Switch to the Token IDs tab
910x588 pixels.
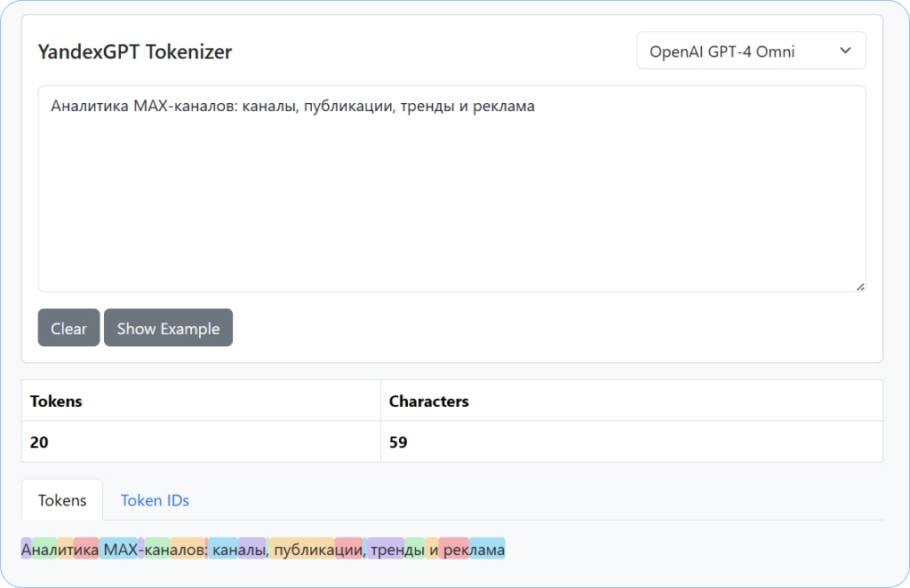pyautogui.click(x=155, y=500)
